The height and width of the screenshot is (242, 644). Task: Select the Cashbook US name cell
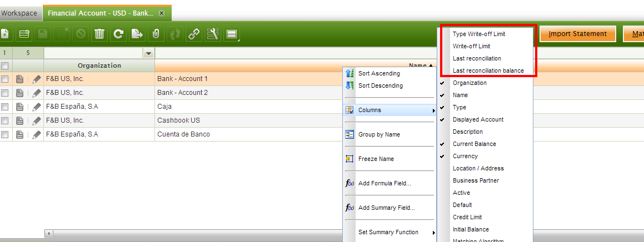[249, 120]
